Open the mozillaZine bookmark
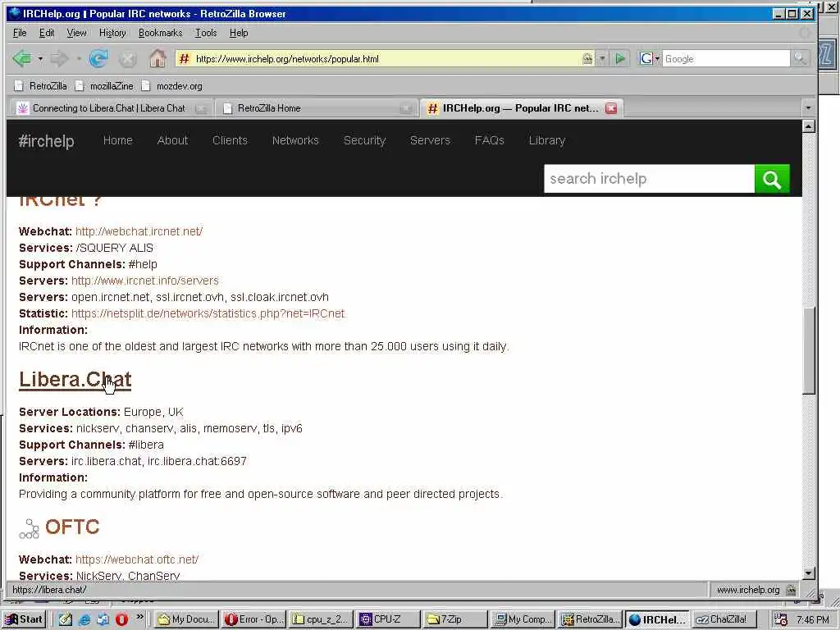Image resolution: width=840 pixels, height=630 pixels. tap(104, 85)
